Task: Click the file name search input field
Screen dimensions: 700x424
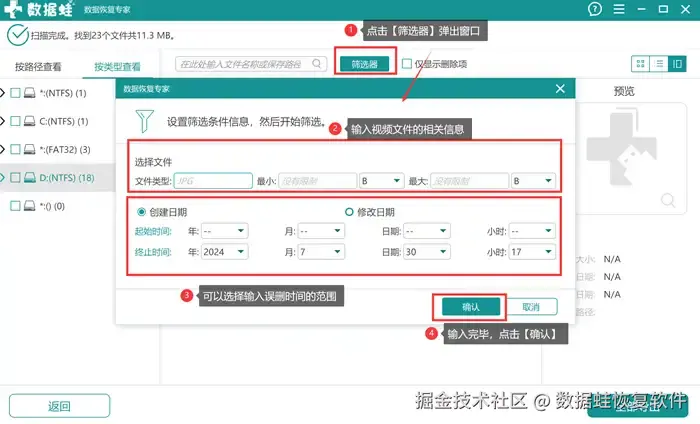Action: tap(251, 64)
